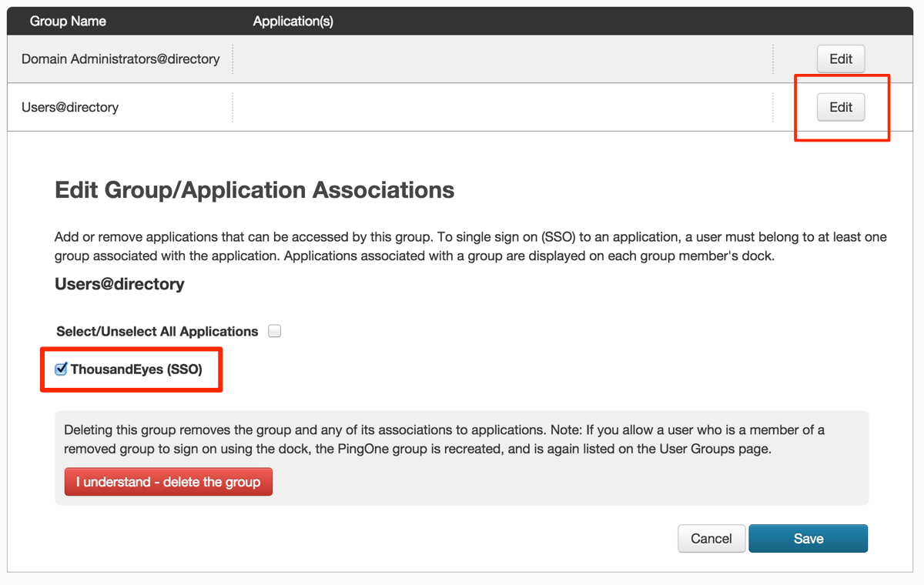Click the 'Add or remove applications' description
This screenshot has width=924, height=585.
470,246
